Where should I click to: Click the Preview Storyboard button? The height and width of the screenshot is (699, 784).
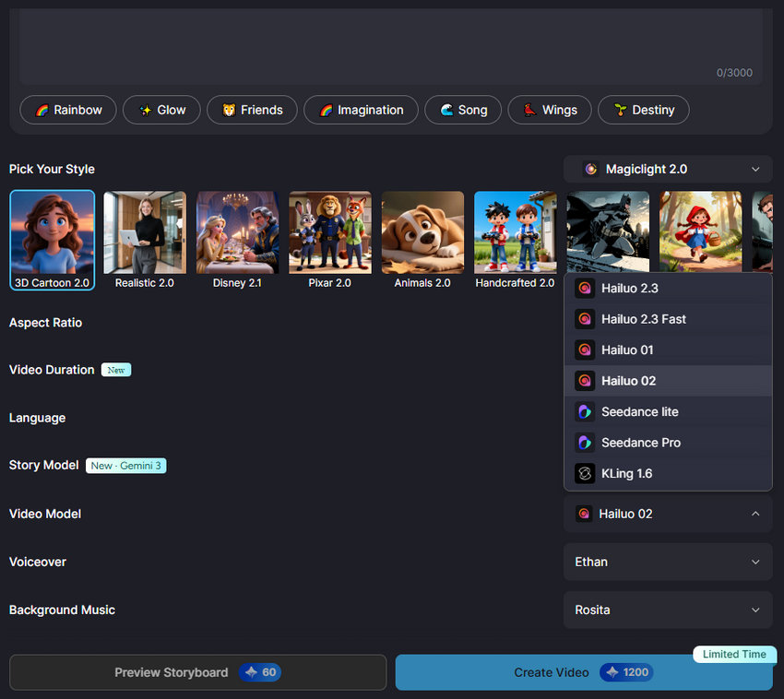click(x=197, y=672)
